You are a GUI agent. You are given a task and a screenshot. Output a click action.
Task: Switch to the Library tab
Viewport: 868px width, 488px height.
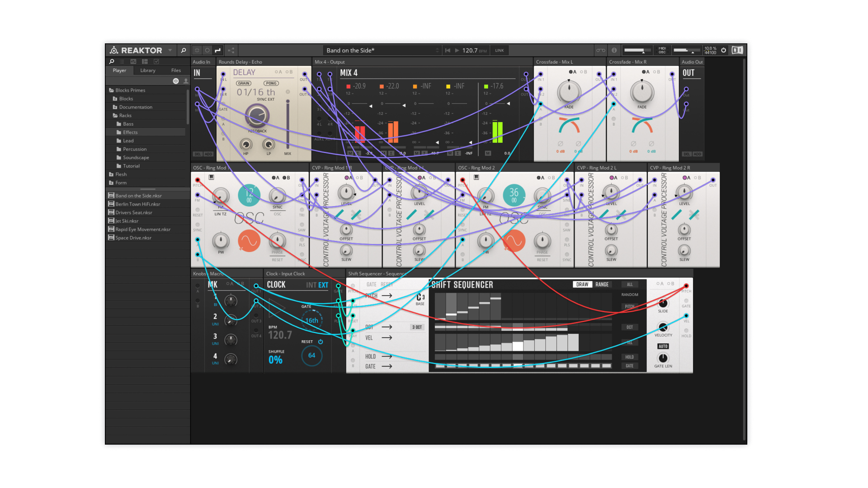(x=148, y=70)
